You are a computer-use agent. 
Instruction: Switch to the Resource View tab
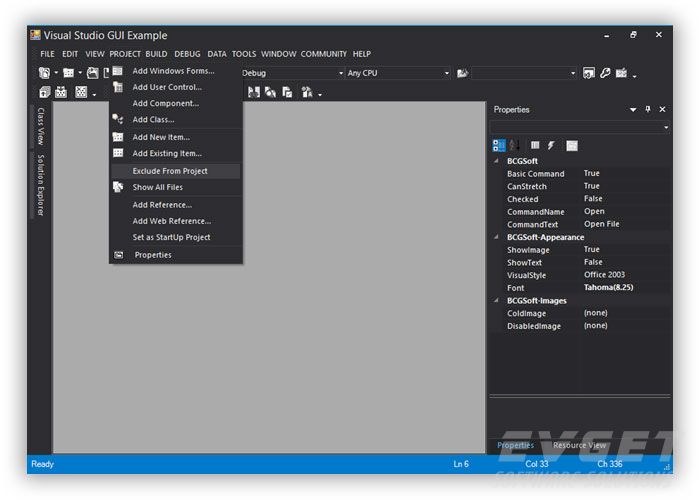[x=579, y=445]
